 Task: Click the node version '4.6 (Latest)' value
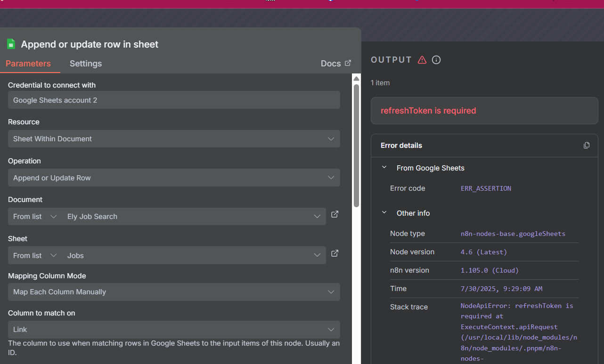point(484,252)
